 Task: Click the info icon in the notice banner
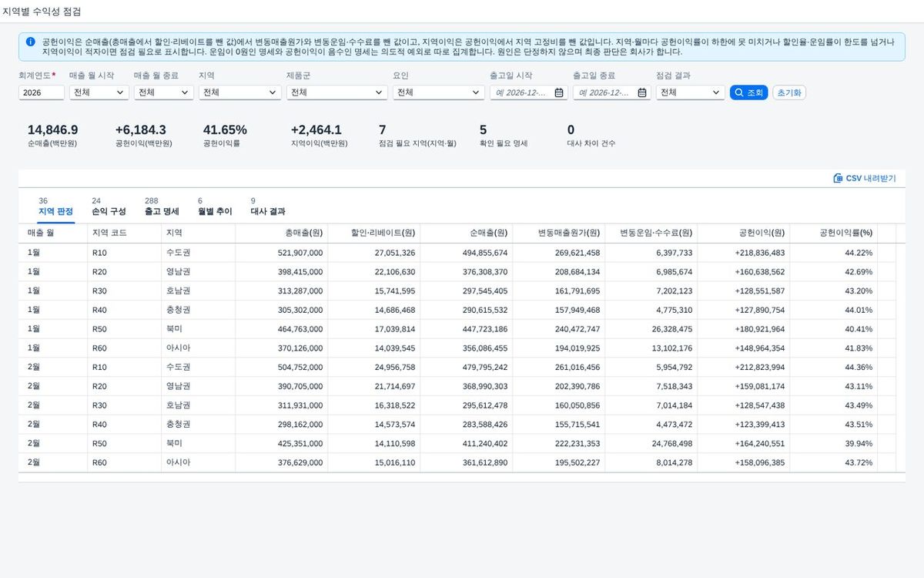30,42
